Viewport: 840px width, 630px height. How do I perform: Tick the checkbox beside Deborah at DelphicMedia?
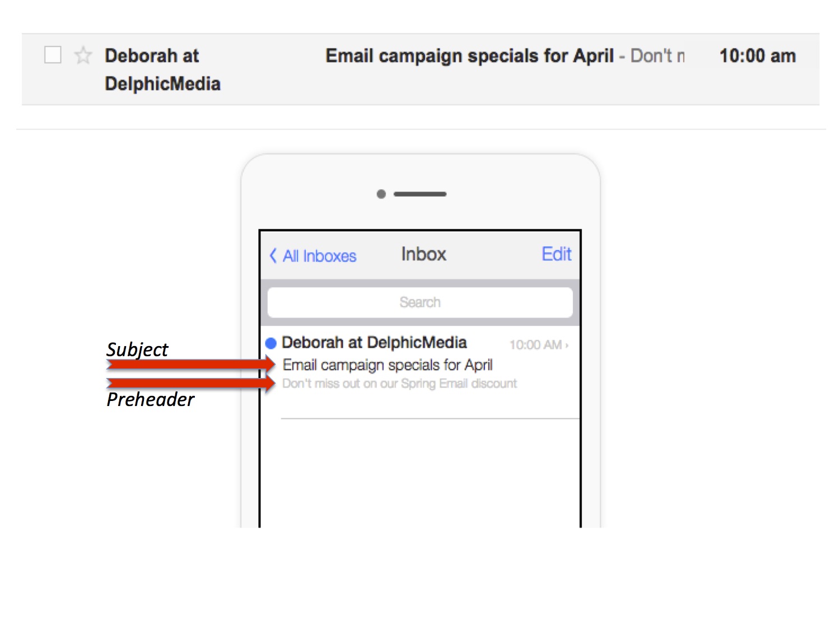pyautogui.click(x=53, y=55)
